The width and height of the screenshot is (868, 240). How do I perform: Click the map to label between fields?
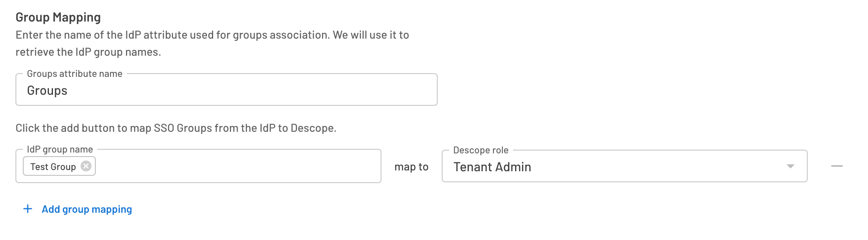(x=410, y=166)
